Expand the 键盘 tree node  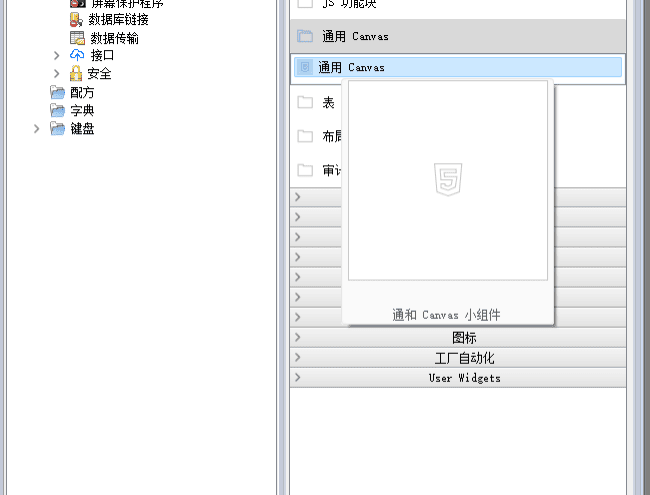[x=37, y=129]
